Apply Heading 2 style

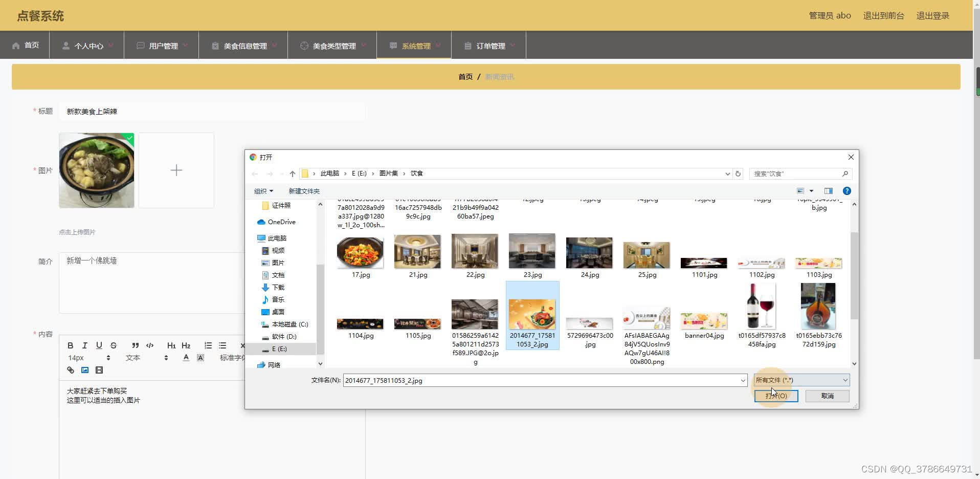click(186, 345)
